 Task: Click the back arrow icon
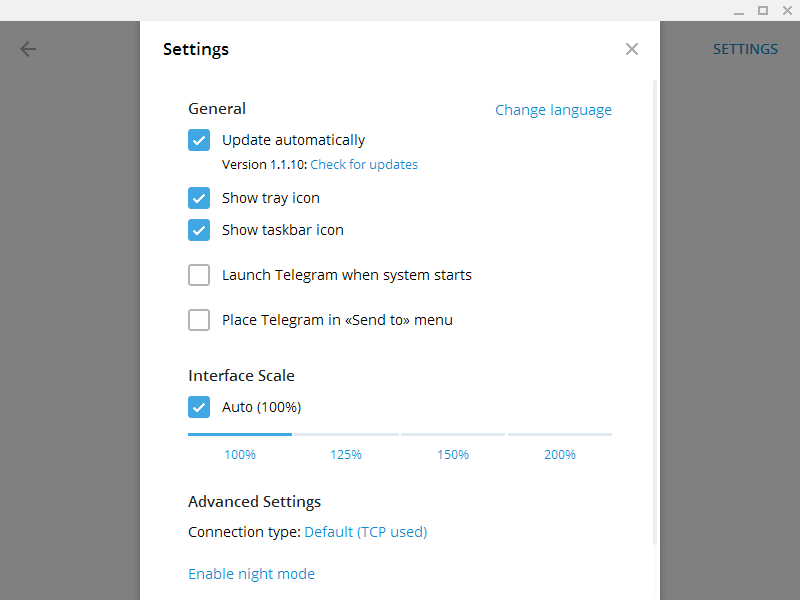tap(28, 49)
